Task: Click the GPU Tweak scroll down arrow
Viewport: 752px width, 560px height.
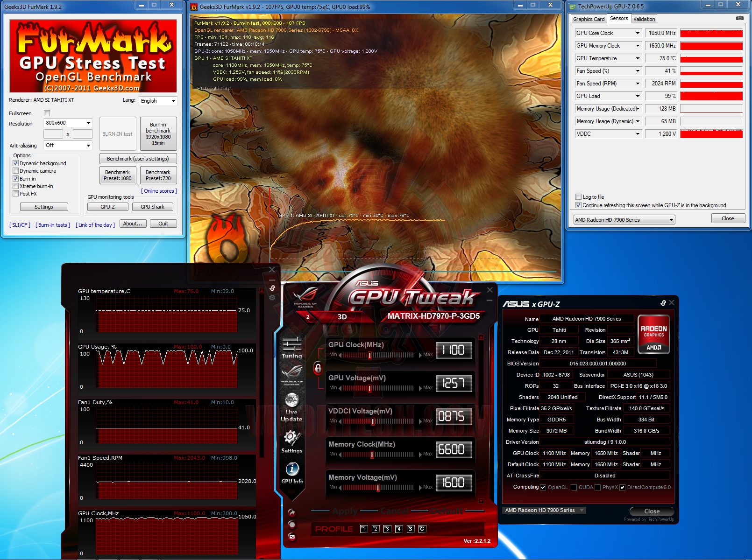Action: click(x=481, y=501)
